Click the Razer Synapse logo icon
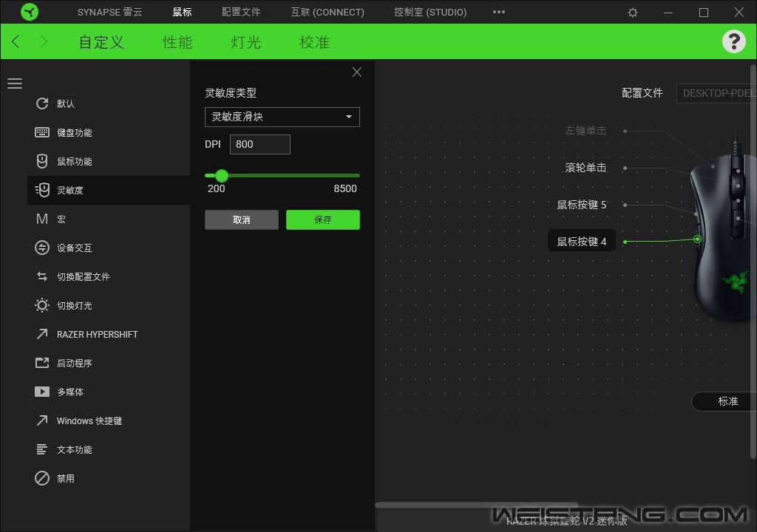757x532 pixels. click(x=30, y=12)
